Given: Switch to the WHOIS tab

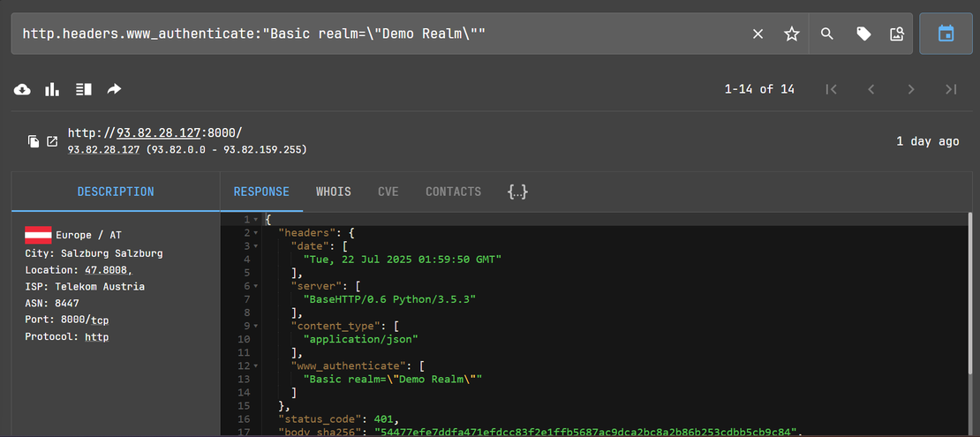Looking at the screenshot, I should coord(334,192).
